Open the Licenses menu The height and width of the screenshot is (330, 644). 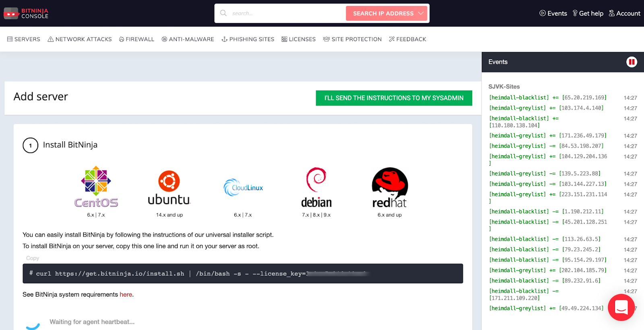point(299,39)
